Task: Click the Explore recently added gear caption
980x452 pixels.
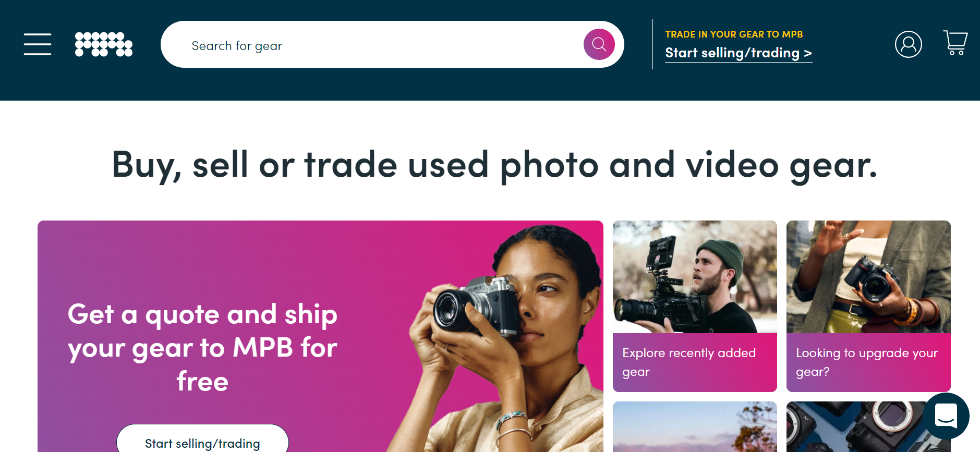Action: pos(688,362)
